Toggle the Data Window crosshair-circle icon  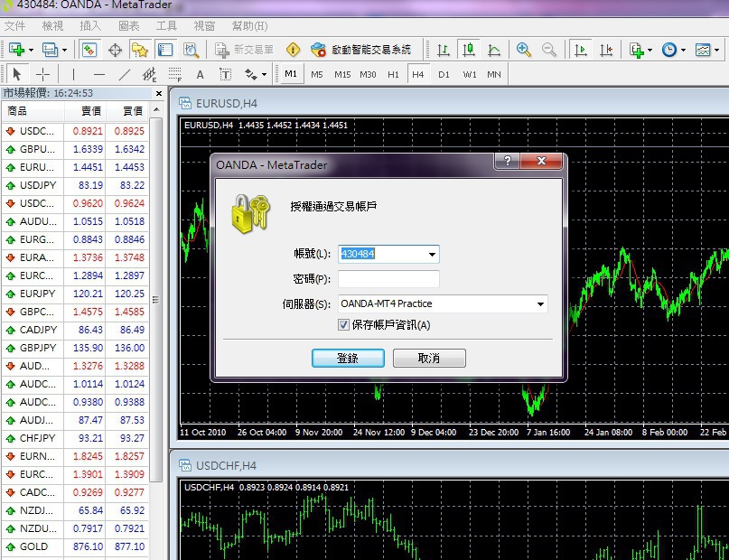pyautogui.click(x=115, y=50)
